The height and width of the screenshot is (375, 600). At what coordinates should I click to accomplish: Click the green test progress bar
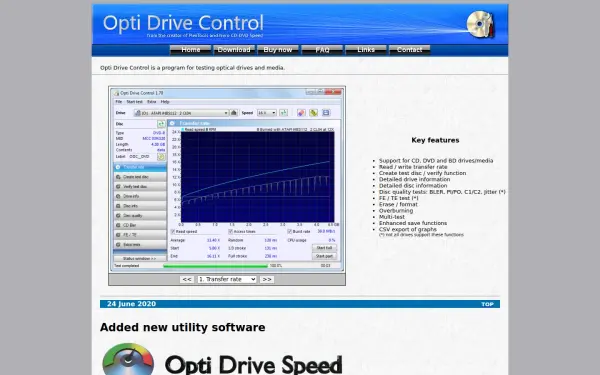pos(215,266)
